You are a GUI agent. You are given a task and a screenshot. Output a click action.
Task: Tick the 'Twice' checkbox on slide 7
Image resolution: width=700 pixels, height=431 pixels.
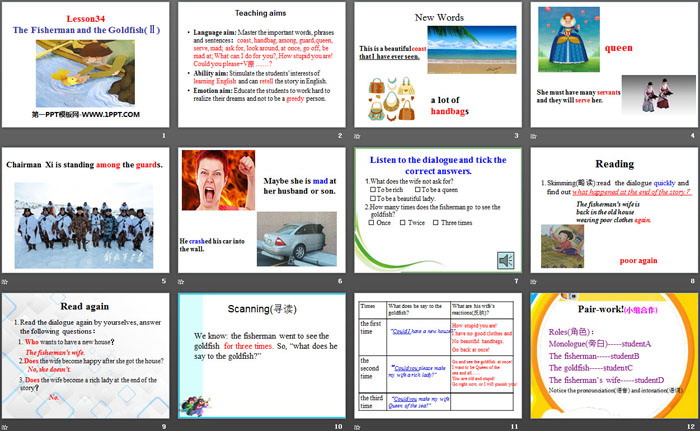pos(401,222)
